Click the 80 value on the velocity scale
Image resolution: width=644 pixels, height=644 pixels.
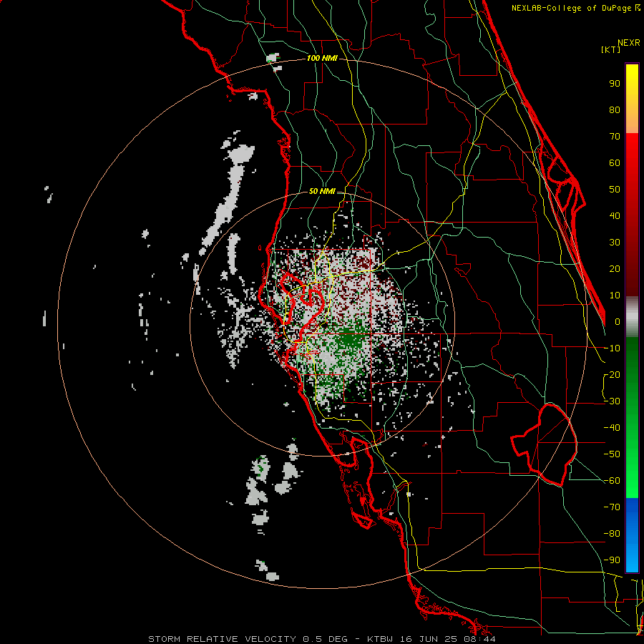615,110
